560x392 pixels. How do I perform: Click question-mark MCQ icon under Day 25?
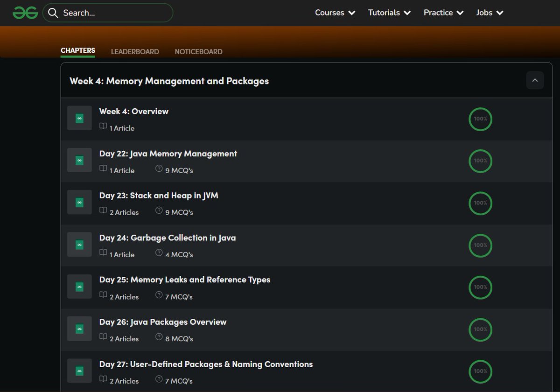[x=159, y=295]
